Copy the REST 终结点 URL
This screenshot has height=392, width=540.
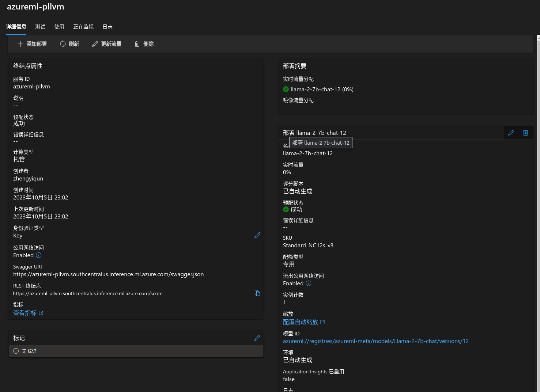[257, 293]
